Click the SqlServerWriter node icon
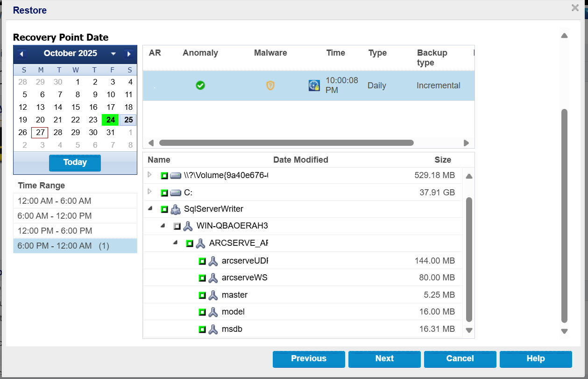 [176, 209]
